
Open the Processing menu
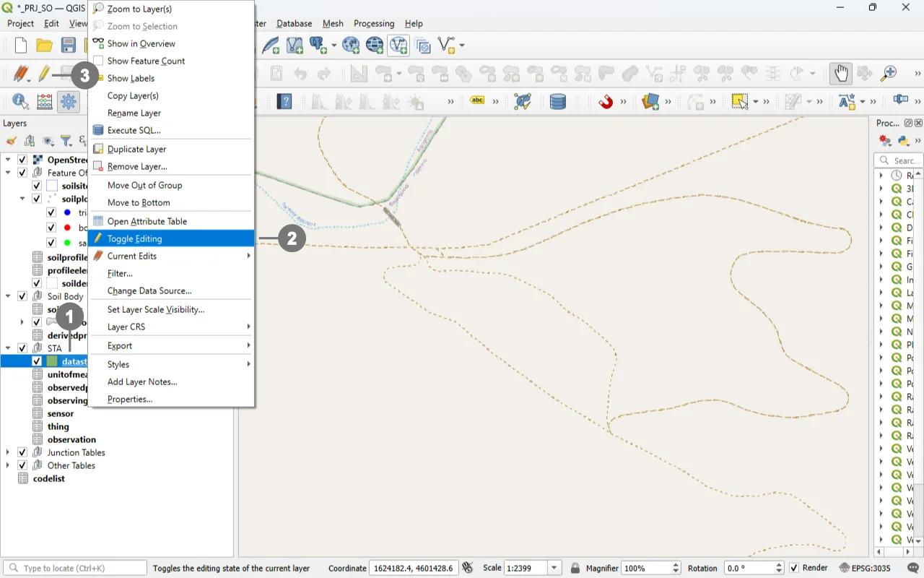(374, 24)
